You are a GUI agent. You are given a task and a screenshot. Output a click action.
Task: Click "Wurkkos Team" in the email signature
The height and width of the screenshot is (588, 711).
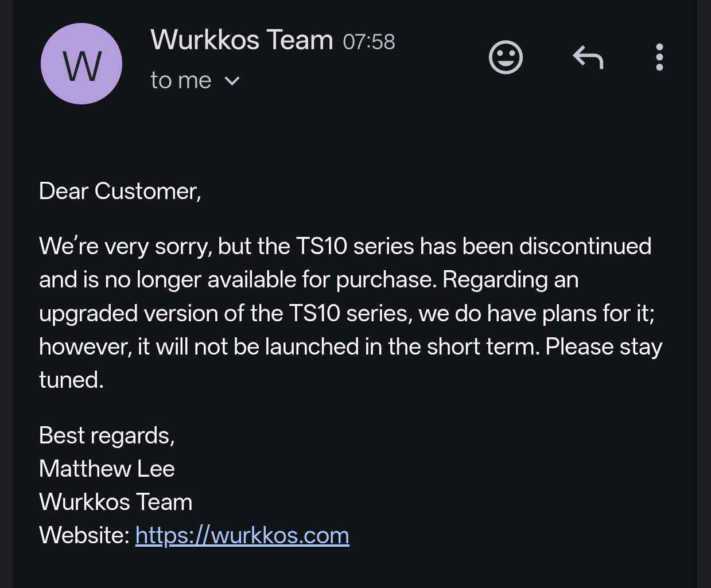click(115, 502)
